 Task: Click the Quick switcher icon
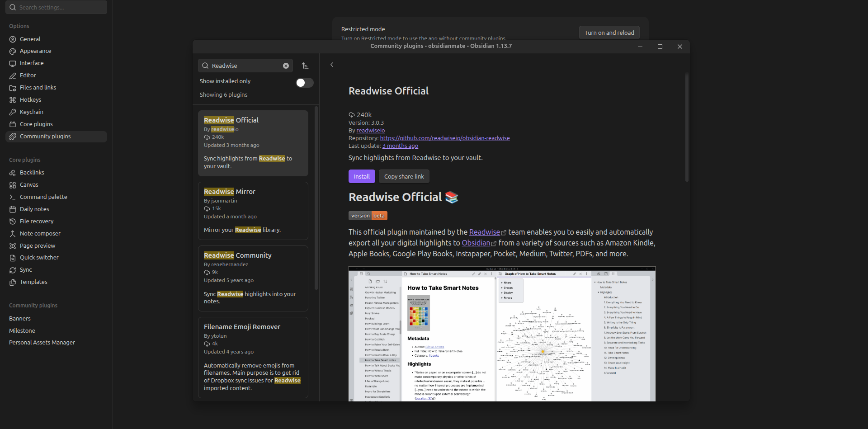pyautogui.click(x=13, y=258)
